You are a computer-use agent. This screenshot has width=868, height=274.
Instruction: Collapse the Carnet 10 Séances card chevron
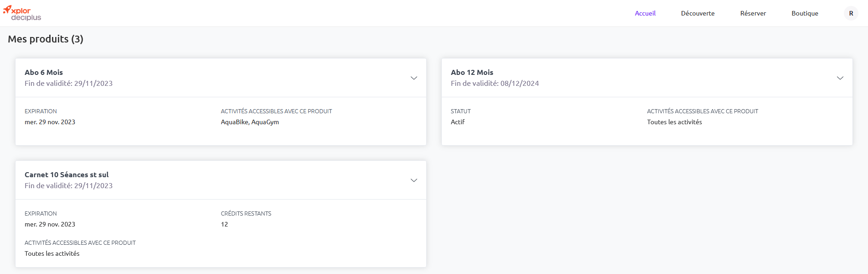[413, 180]
